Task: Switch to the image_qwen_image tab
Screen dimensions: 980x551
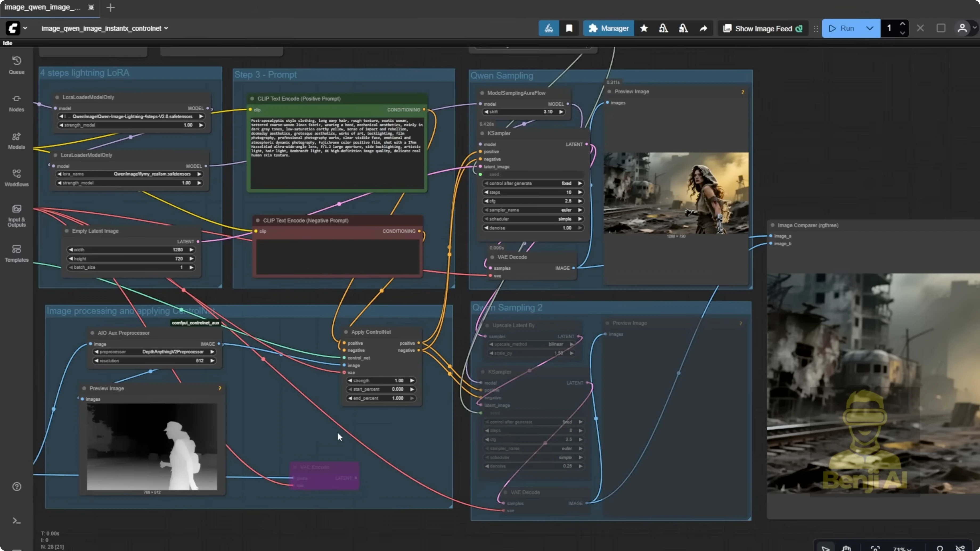Action: tap(42, 7)
